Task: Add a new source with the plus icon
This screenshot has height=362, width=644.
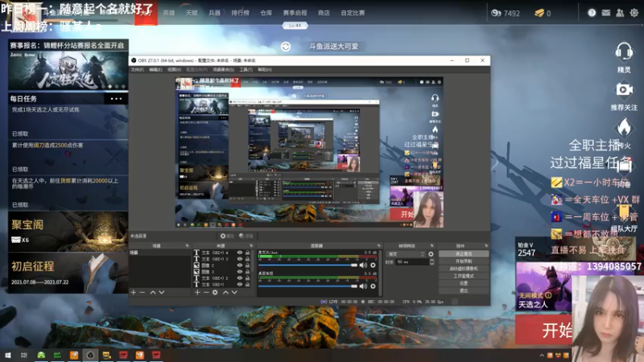Action: tap(197, 292)
